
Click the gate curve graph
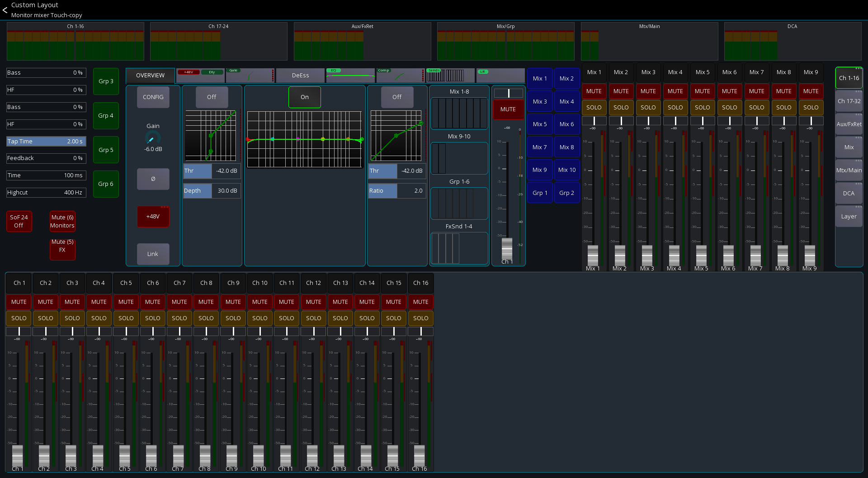point(211,136)
